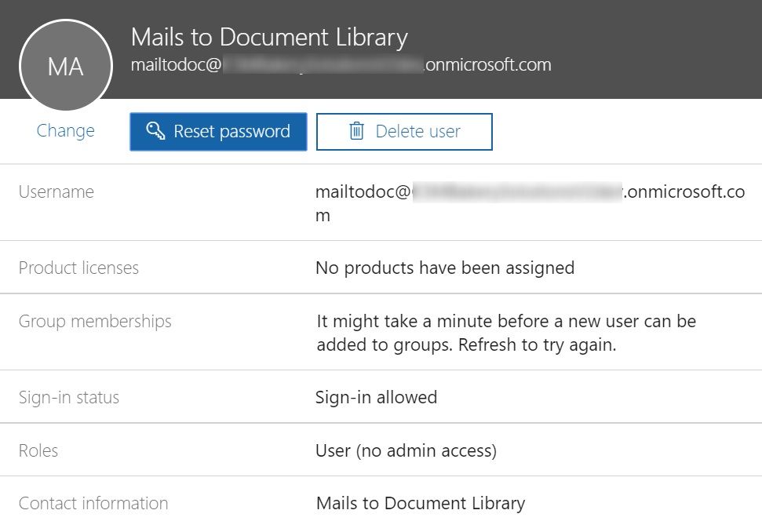Click the username value mailtodoc@ in the Username row

[530, 203]
